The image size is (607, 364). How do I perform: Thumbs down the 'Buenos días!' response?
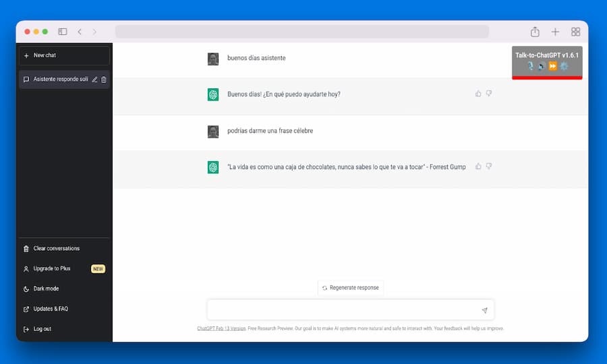click(x=489, y=94)
